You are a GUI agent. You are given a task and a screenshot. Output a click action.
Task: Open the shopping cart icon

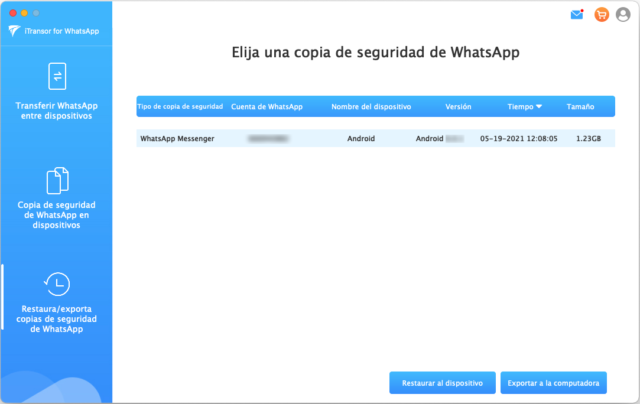pos(601,15)
